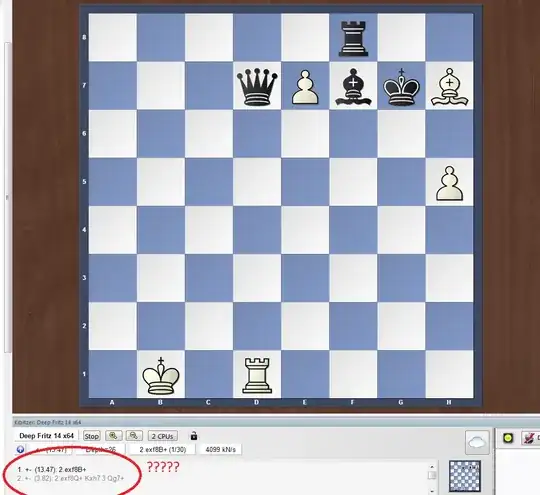Image resolution: width=540 pixels, height=495 pixels.
Task: Click the white rook on d1
Action: point(257,375)
